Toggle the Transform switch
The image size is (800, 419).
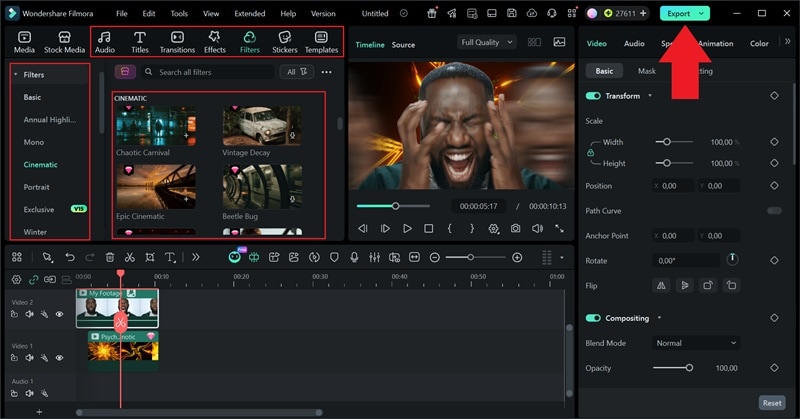(593, 96)
